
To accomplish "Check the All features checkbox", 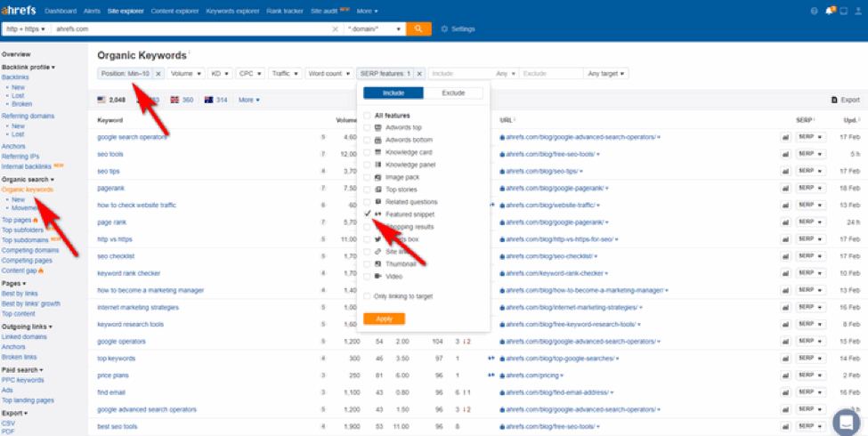I will click(x=367, y=116).
